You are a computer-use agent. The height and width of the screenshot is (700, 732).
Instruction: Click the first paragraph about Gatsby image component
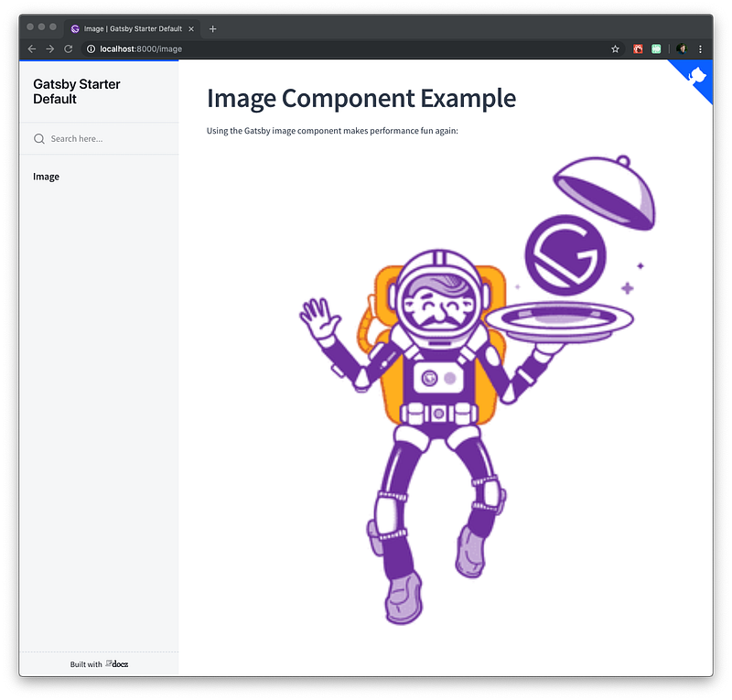click(332, 131)
